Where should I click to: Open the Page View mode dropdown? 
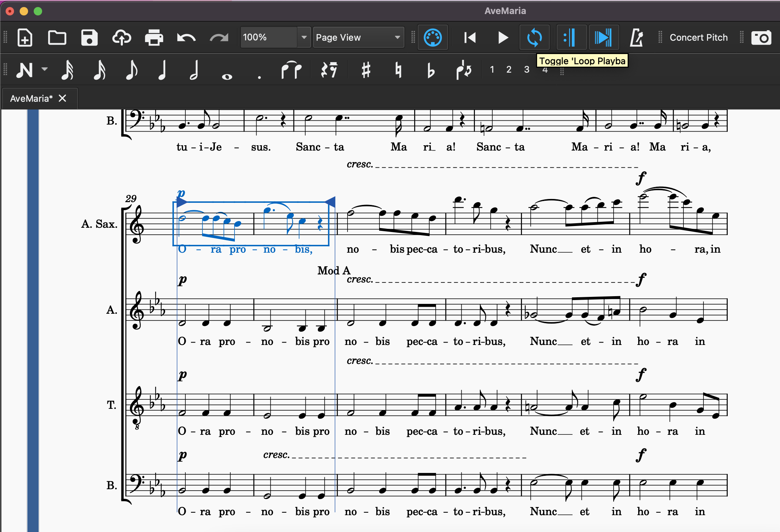click(358, 38)
